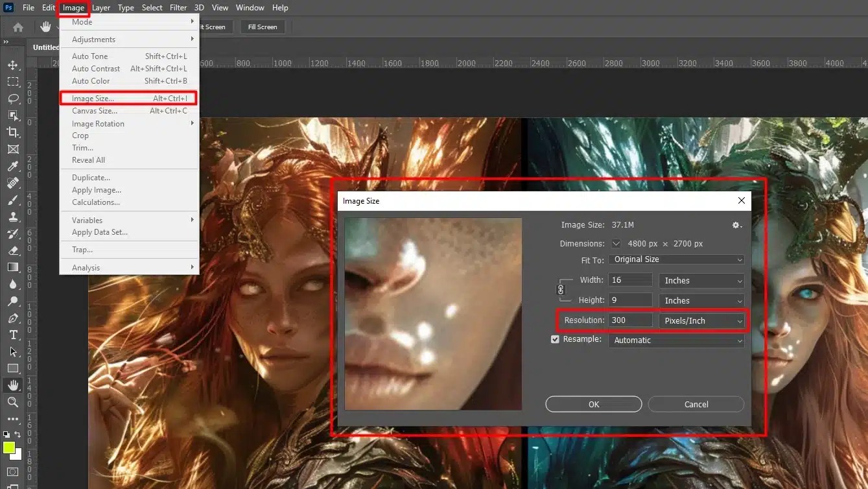Select the Eraser tool
The height and width of the screenshot is (489, 868).
tap(12, 250)
